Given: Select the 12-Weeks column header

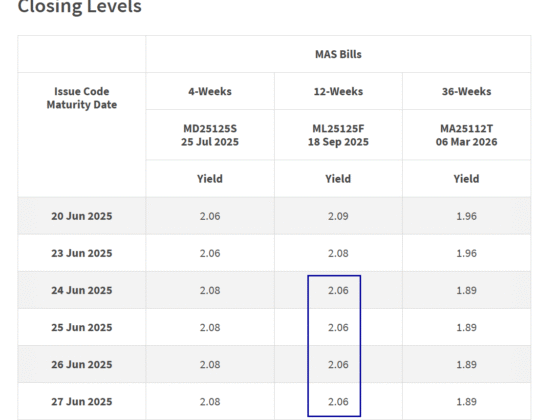Looking at the screenshot, I should [x=338, y=91].
